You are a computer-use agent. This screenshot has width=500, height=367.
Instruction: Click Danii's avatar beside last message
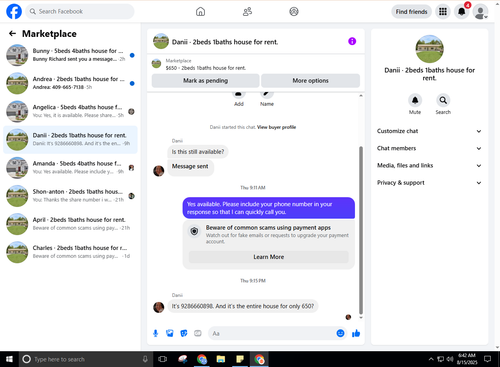point(159,307)
